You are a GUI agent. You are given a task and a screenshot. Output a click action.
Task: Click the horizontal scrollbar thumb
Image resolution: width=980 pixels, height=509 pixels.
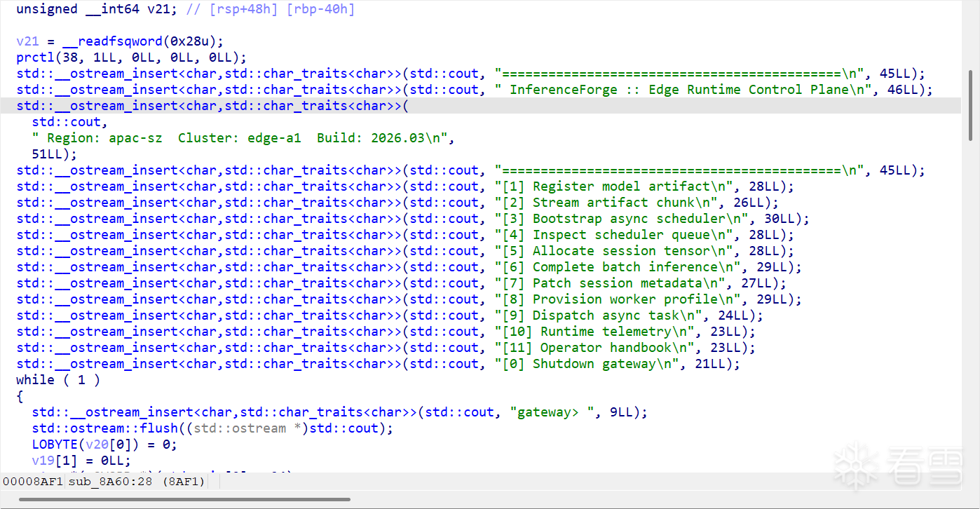point(184,499)
